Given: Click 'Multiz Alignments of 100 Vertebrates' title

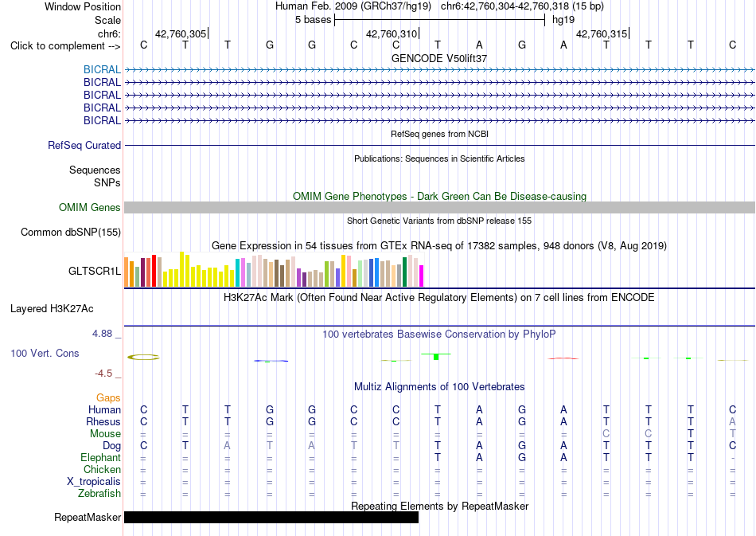Looking at the screenshot, I should tap(439, 387).
